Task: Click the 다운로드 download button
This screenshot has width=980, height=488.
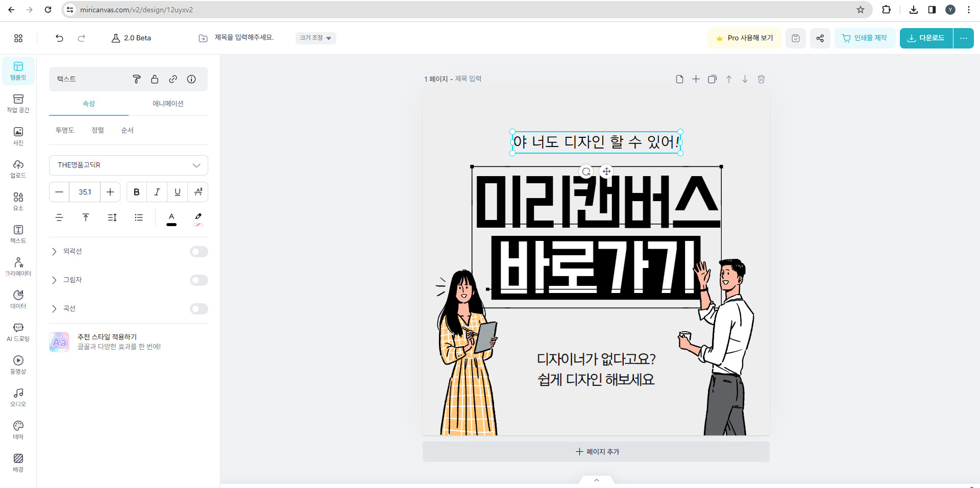Action: click(926, 38)
